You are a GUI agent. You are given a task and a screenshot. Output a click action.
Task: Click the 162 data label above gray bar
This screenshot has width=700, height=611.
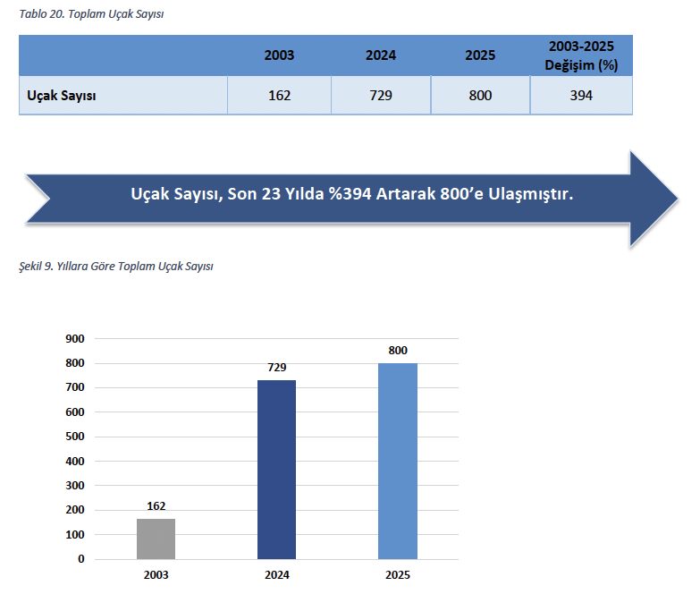[x=156, y=506]
